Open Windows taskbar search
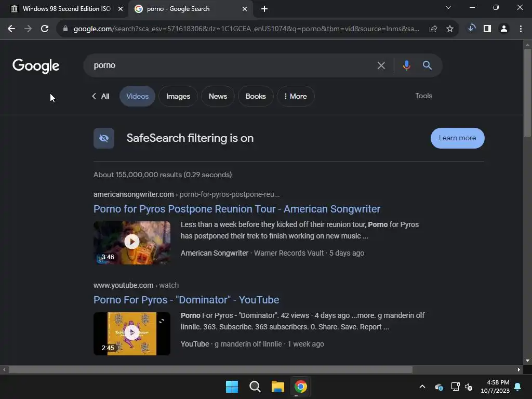 pyautogui.click(x=255, y=387)
